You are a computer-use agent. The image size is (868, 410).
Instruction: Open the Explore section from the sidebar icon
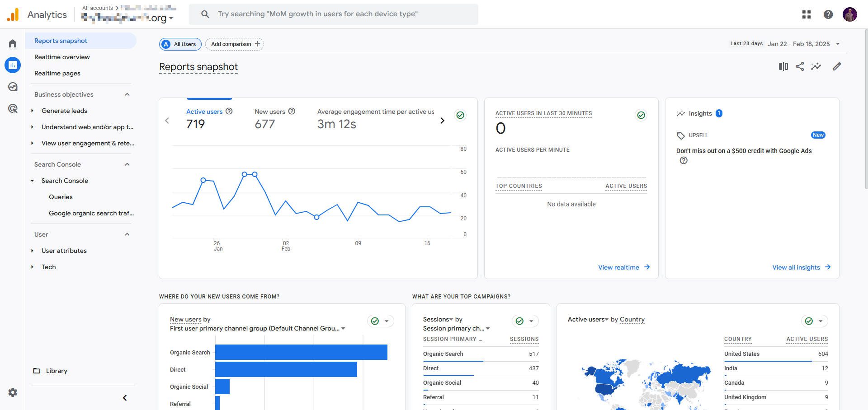12,86
